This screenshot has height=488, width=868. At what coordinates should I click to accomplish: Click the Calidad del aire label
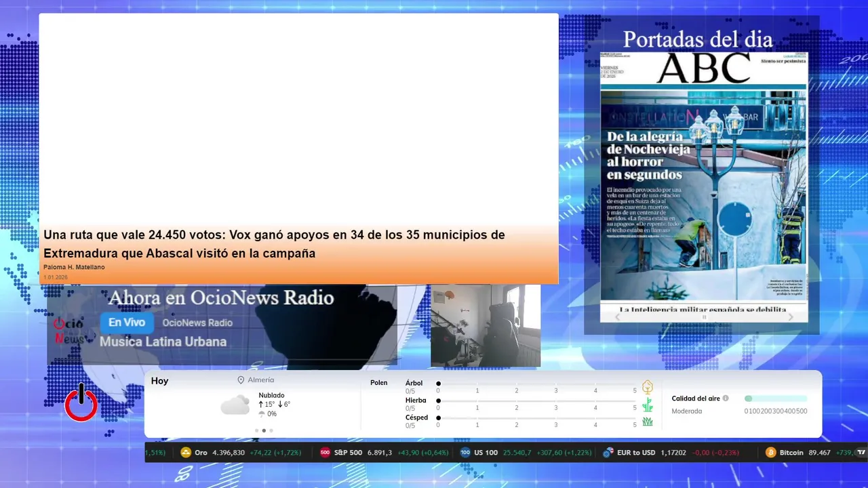tap(696, 399)
